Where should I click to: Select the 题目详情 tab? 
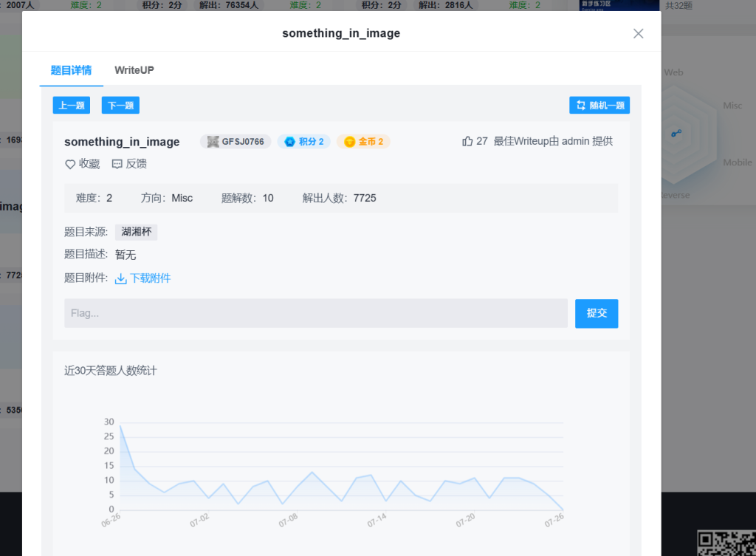[x=71, y=70]
